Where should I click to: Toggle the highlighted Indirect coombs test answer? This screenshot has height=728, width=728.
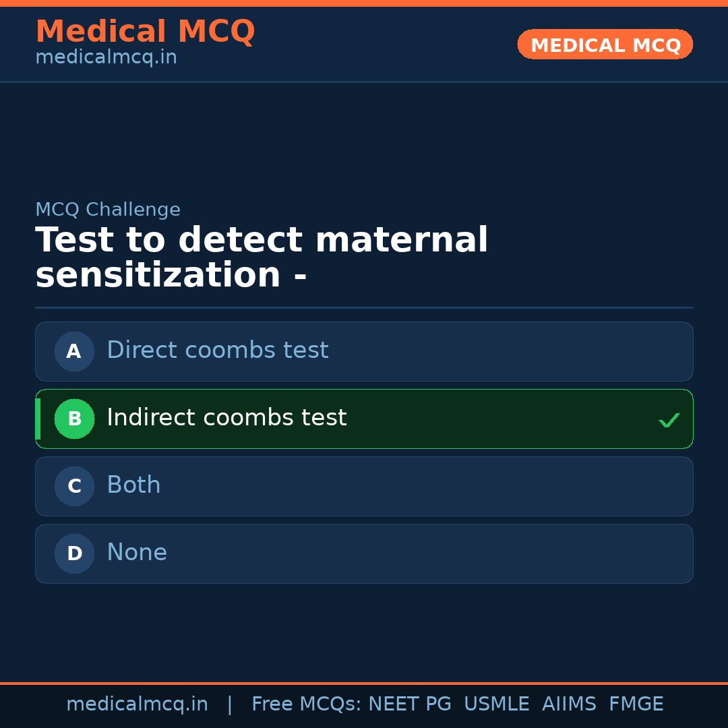pos(364,419)
